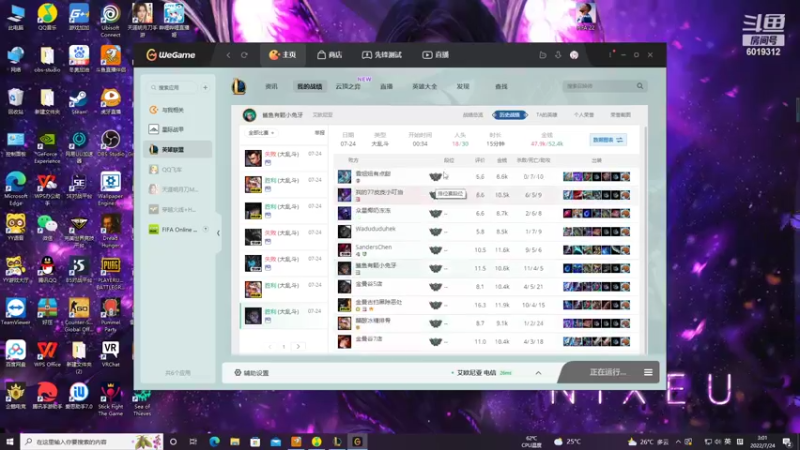This screenshot has height=450, width=800.
Task: Switch to the 英雄大全 tab
Action: pyautogui.click(x=424, y=87)
